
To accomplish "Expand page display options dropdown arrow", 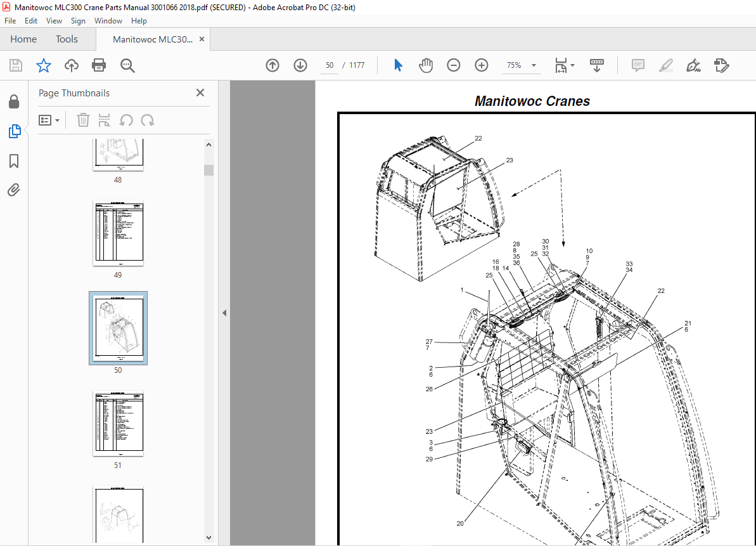I will [572, 65].
